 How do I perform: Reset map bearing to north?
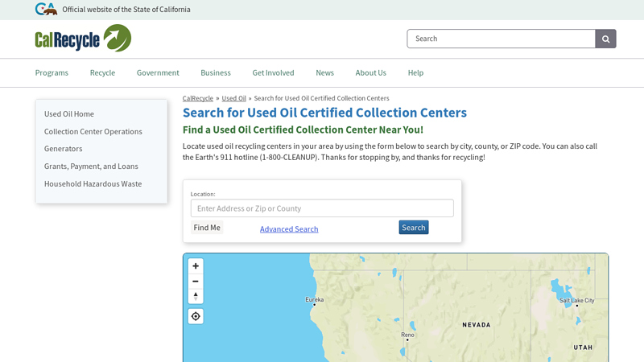click(x=196, y=296)
